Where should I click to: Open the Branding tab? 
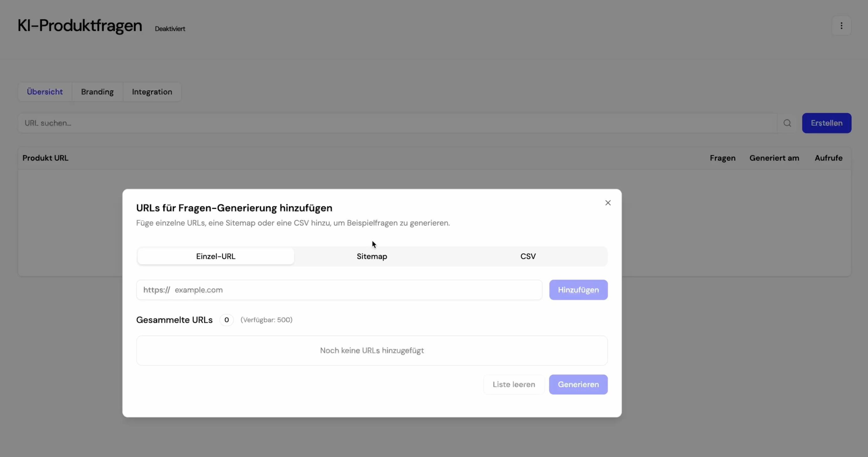coord(97,92)
